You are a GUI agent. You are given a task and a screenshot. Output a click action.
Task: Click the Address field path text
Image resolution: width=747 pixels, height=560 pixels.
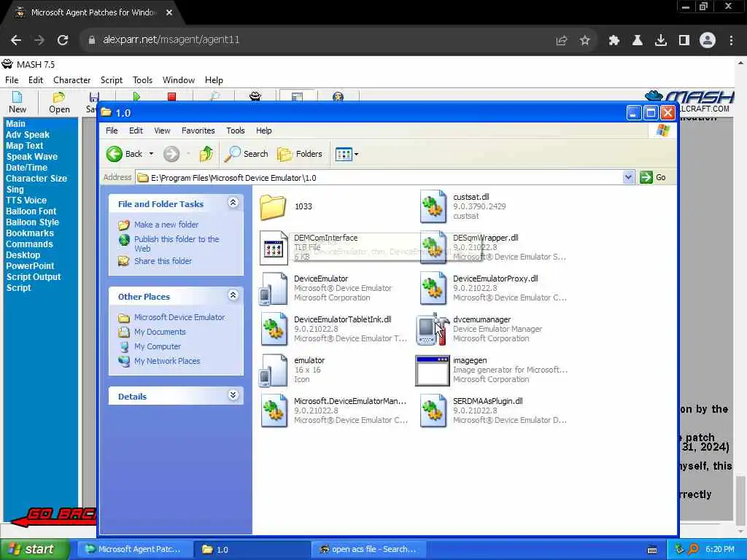pyautogui.click(x=233, y=178)
